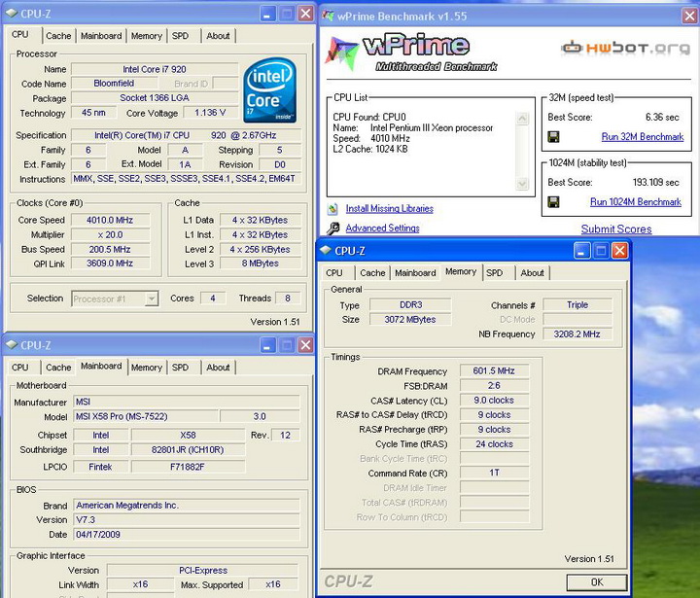
Task: Click the Mainboard CPU-Z window title icon
Action: tap(11, 345)
